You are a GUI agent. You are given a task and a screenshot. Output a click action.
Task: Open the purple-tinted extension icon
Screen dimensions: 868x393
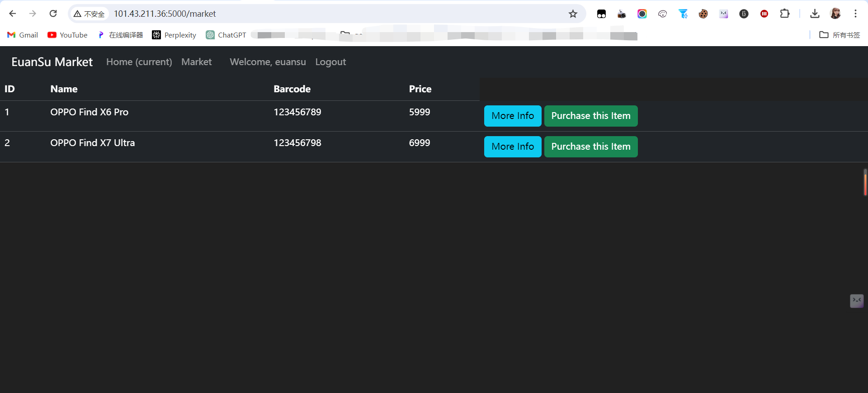pyautogui.click(x=724, y=14)
